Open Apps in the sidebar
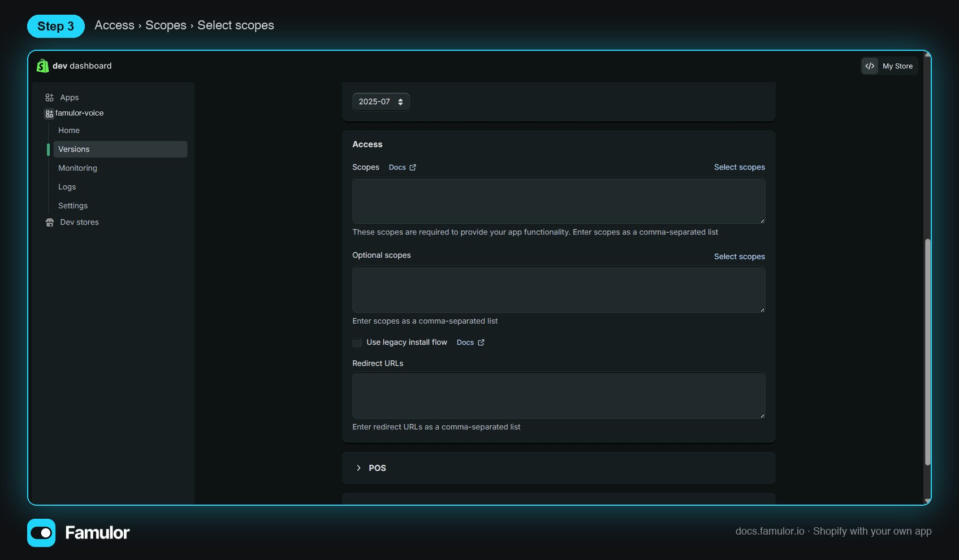This screenshot has height=560, width=959. click(69, 98)
